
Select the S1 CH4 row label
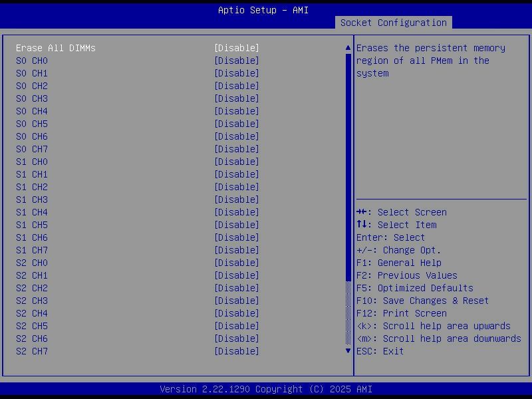[32, 212]
